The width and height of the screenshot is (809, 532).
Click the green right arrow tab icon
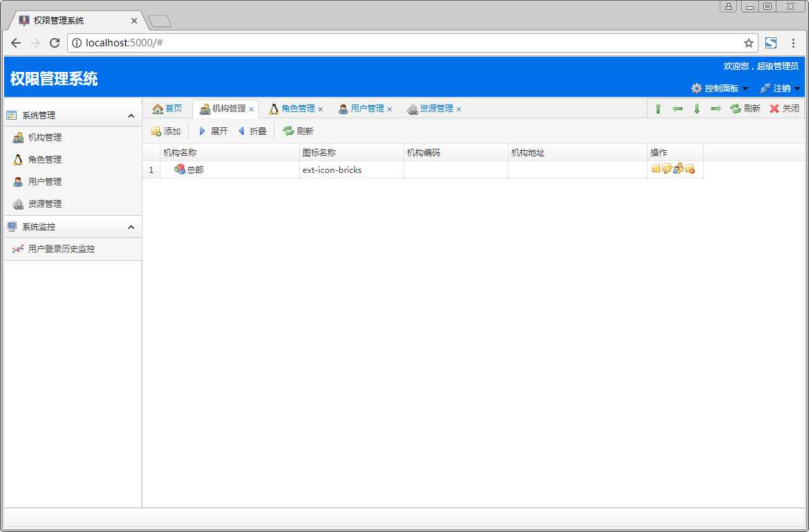click(716, 109)
